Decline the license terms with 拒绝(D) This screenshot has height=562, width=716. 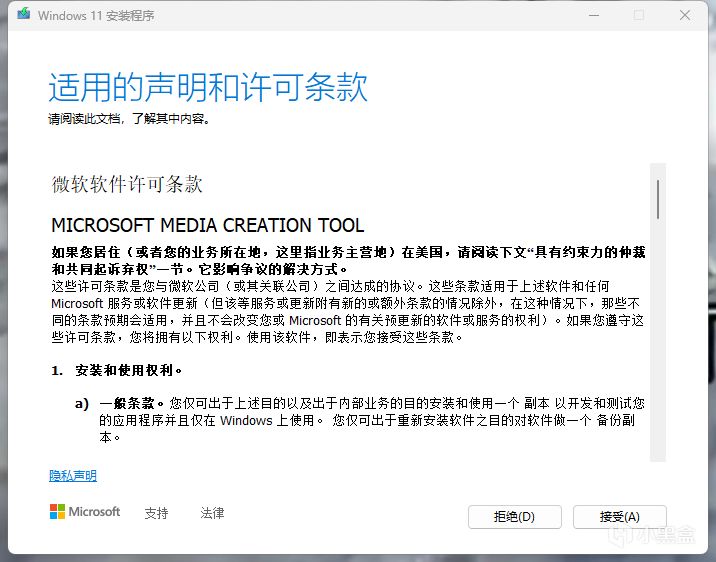click(514, 517)
